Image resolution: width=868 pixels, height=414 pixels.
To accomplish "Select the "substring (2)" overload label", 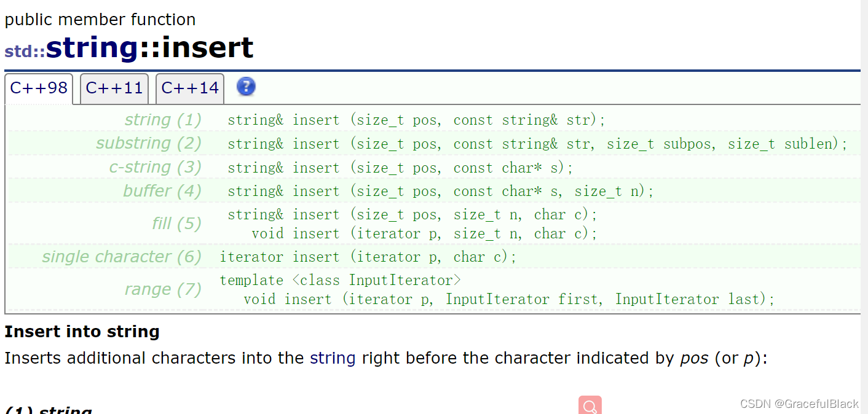I will [149, 143].
